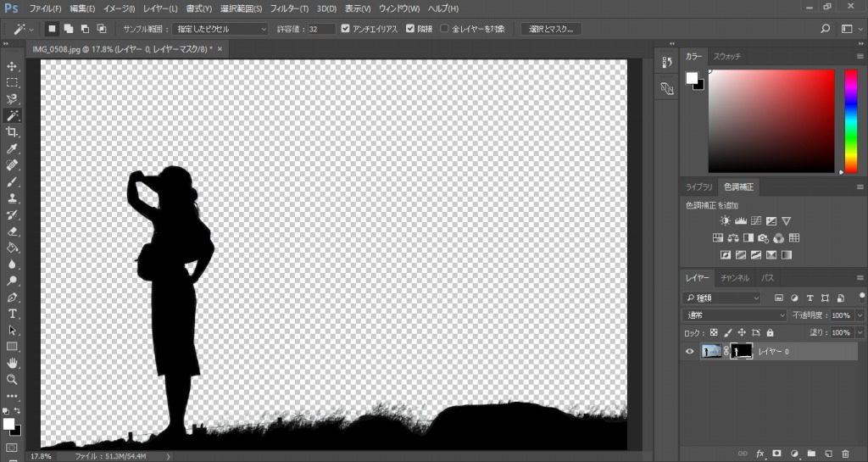Screen dimensions: 868x462
Task: Hide レイヤー 0 with the eye icon
Action: [689, 351]
